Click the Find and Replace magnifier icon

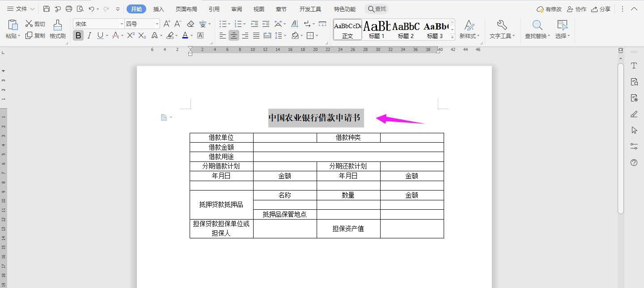point(537,25)
